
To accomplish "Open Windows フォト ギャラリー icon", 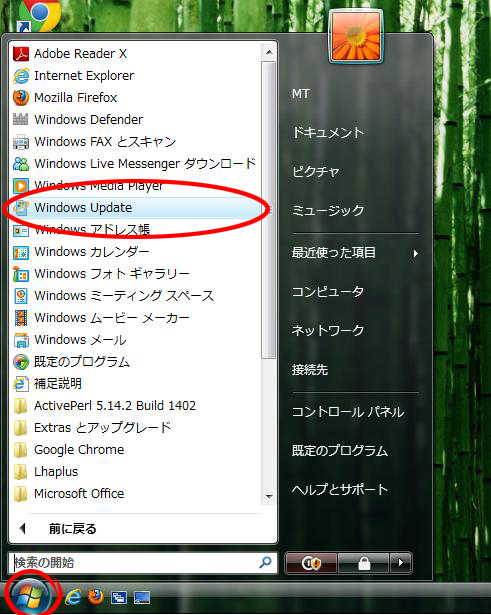I will pyautogui.click(x=21, y=274).
